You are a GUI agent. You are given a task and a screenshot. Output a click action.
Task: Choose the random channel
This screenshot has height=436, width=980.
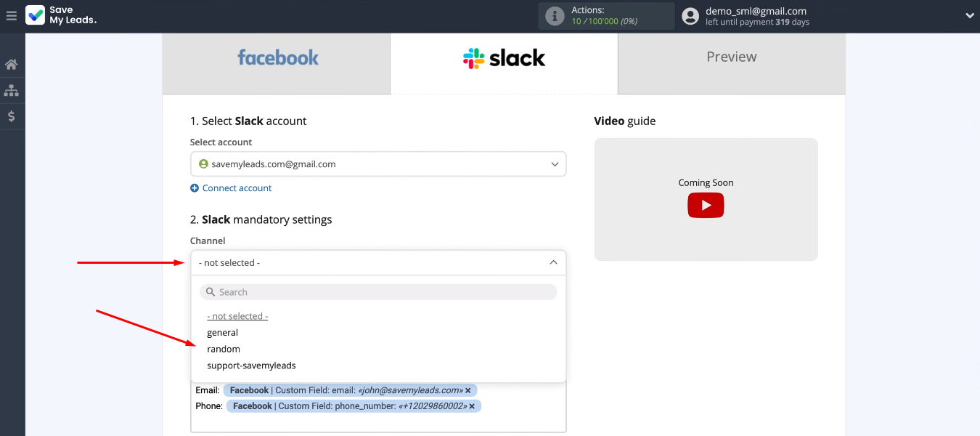click(224, 350)
